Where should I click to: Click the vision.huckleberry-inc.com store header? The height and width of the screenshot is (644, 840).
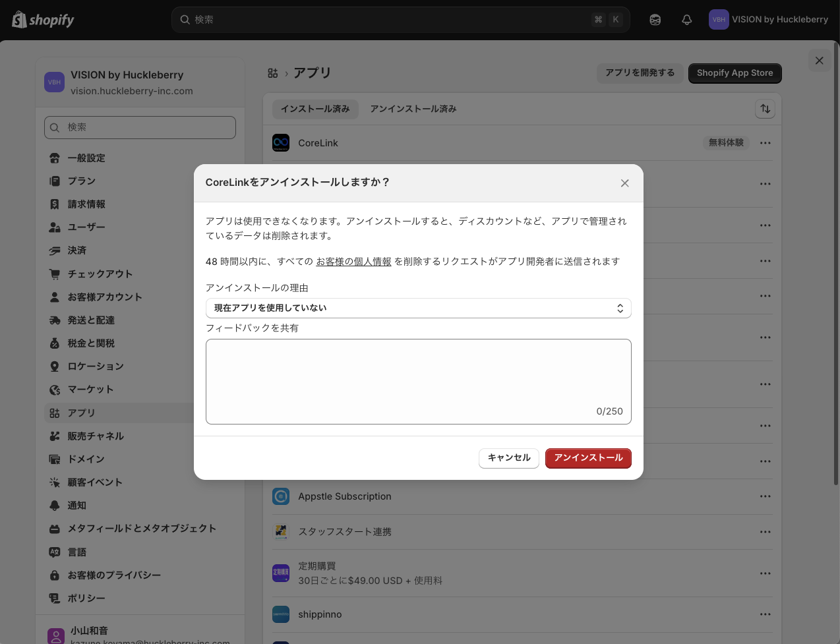click(x=140, y=82)
